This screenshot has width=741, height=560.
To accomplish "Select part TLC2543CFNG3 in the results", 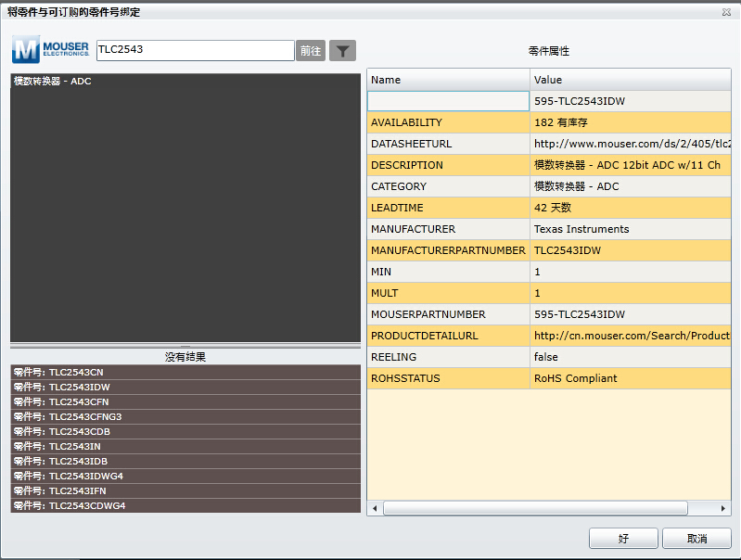I will click(185, 416).
